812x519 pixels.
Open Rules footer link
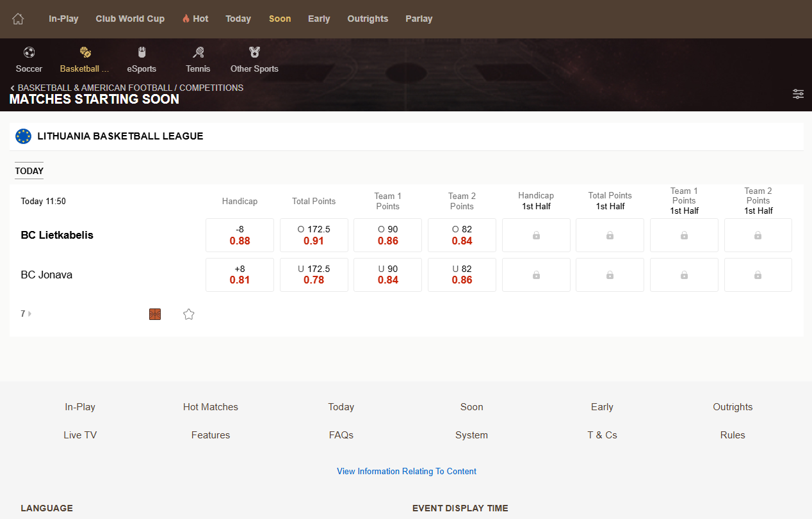(733, 435)
